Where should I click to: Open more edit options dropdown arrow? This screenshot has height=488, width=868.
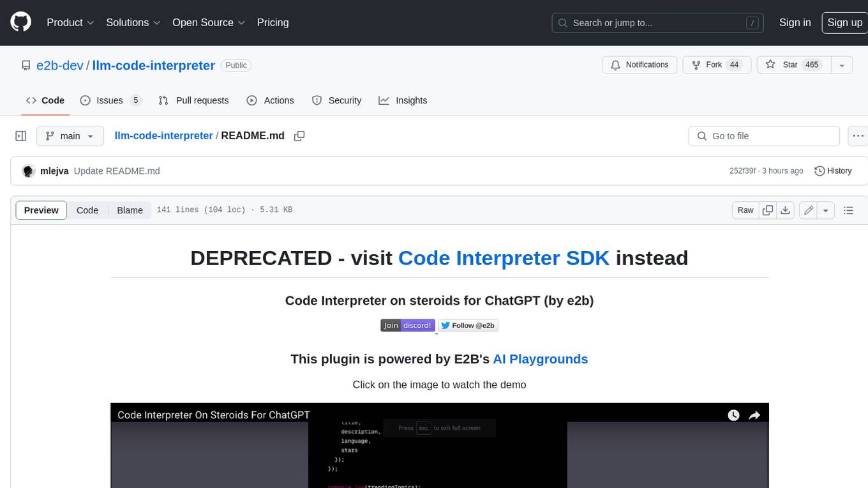[x=826, y=210]
